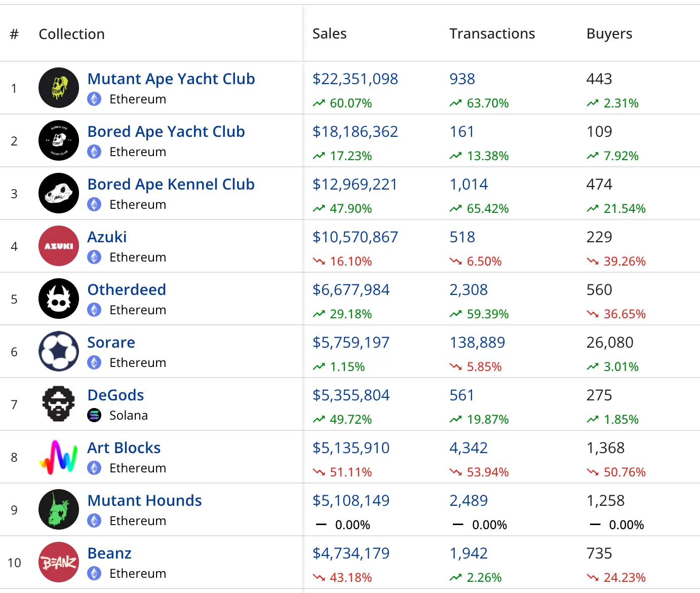Click Ethereum icon under Mutant Ape Yacht Club

94,99
